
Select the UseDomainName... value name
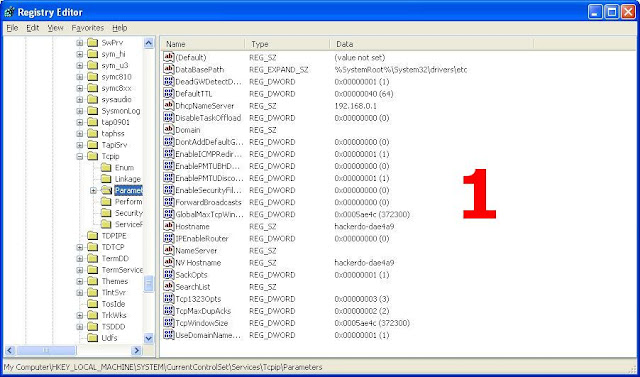[208, 335]
